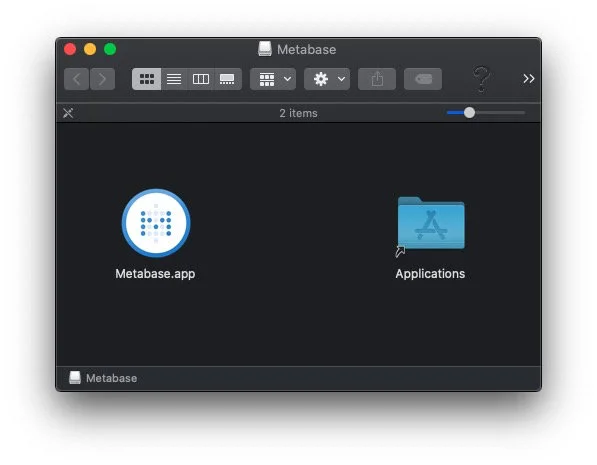
Task: Go forward with the right arrow
Action: tap(102, 79)
